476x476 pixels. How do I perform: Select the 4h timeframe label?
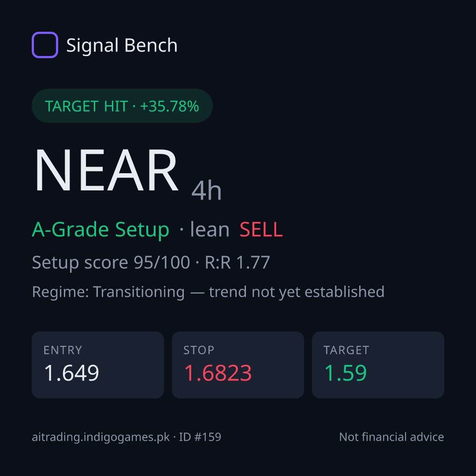pyautogui.click(x=206, y=190)
